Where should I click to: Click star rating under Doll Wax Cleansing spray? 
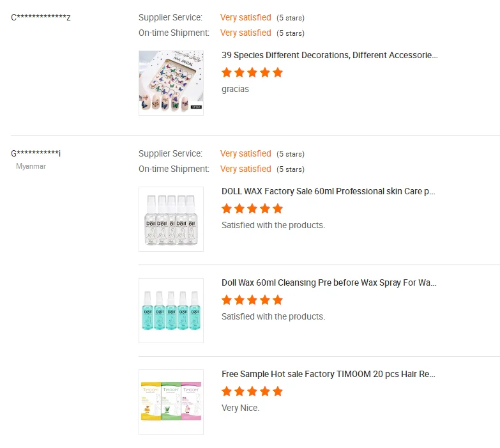(252, 300)
